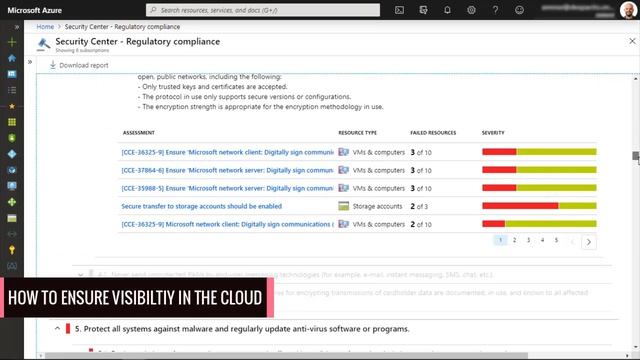The width and height of the screenshot is (640, 360).
Task: Click the Security Center gavel icon
Action: coord(43,44)
